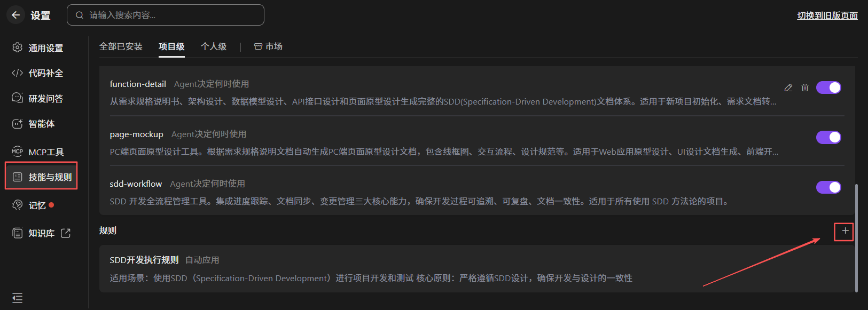Click the store icon beside 市场

coord(258,47)
